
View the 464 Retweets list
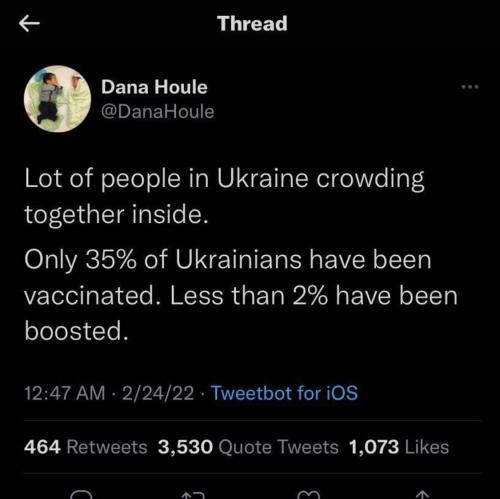pyautogui.click(x=86, y=447)
